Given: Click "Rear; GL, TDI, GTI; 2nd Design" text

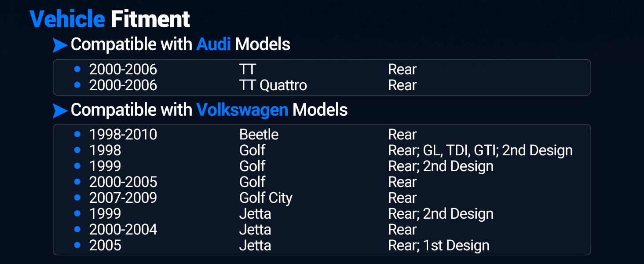Looking at the screenshot, I should click(480, 150).
